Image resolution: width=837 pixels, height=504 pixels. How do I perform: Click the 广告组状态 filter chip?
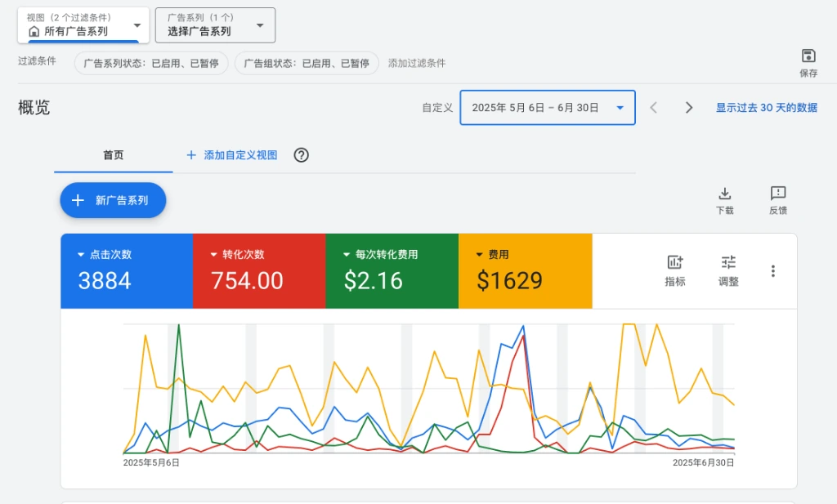coord(307,63)
